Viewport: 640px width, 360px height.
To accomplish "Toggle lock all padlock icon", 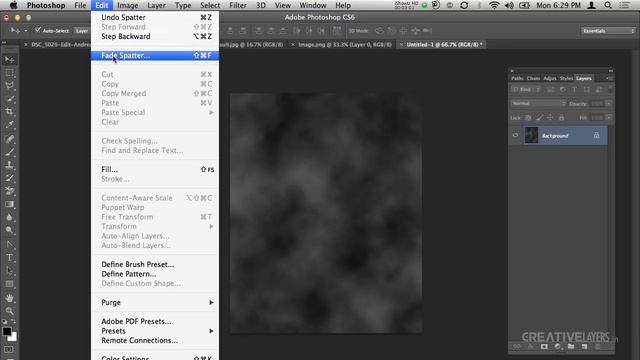I will coord(561,118).
